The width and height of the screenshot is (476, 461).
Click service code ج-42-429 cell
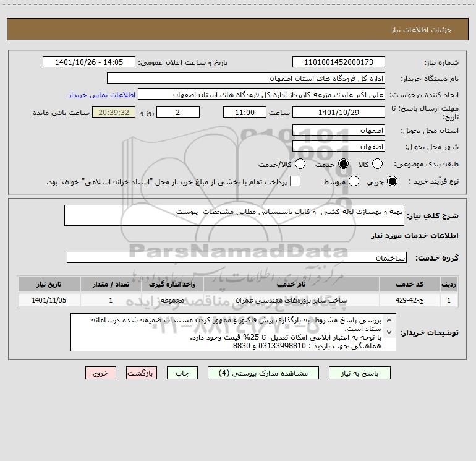(409, 300)
